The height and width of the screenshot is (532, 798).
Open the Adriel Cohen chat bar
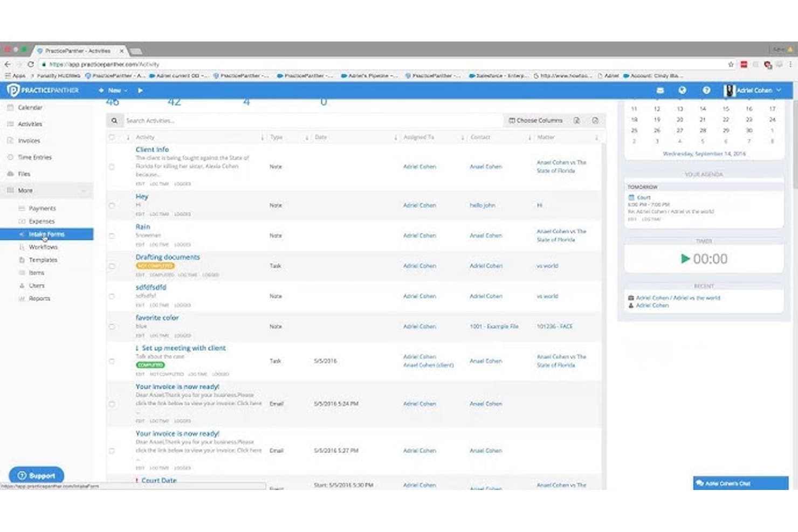click(741, 483)
